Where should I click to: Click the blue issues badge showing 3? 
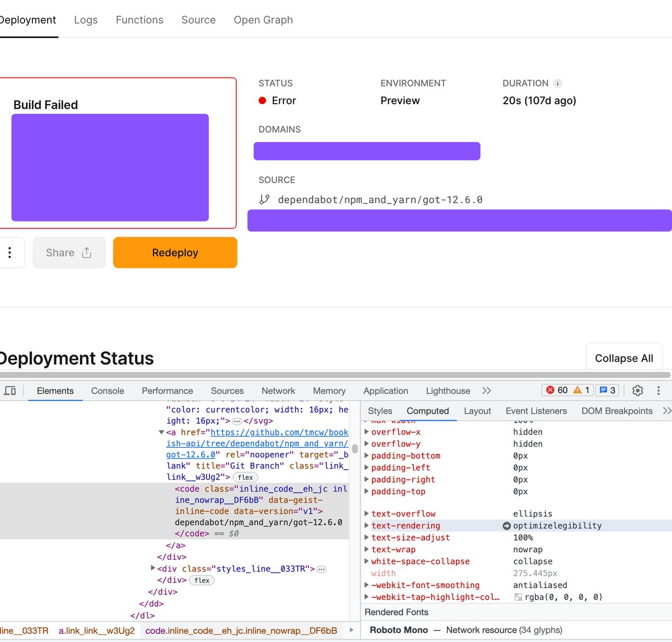click(x=608, y=390)
